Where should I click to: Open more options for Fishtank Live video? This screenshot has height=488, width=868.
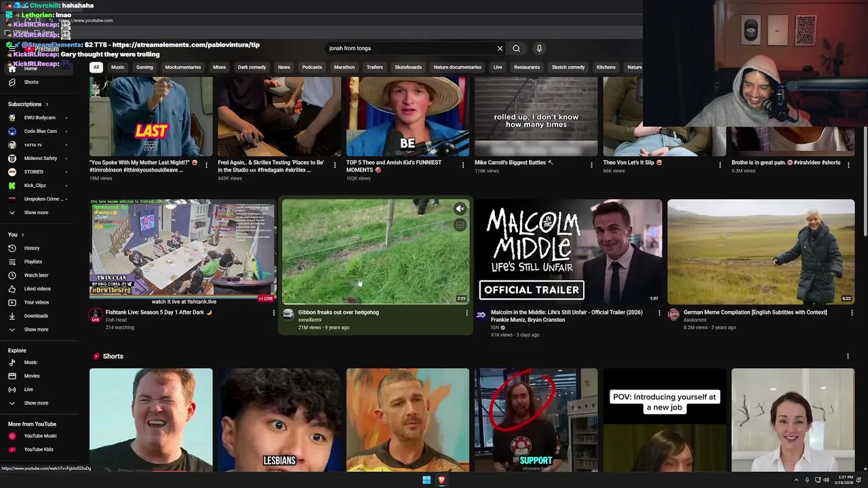point(274,313)
